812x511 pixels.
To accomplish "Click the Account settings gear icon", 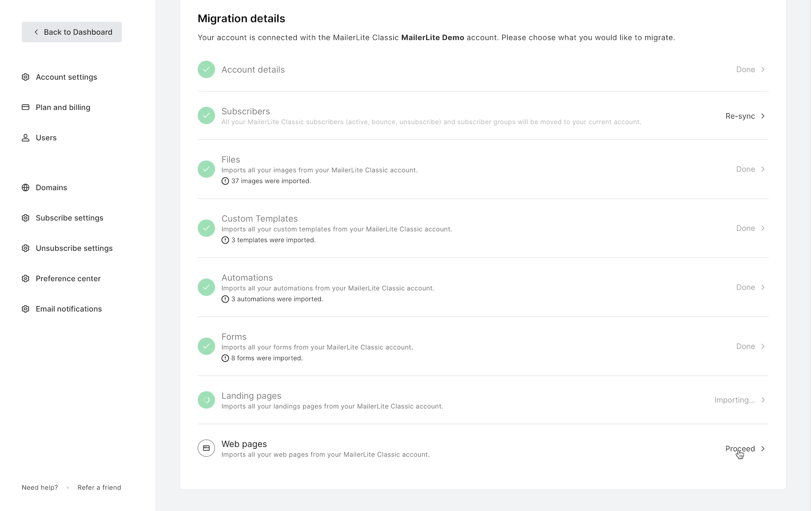I will click(26, 77).
